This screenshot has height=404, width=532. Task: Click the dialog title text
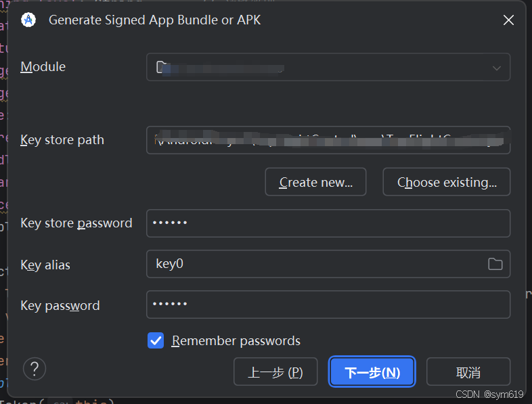[155, 20]
